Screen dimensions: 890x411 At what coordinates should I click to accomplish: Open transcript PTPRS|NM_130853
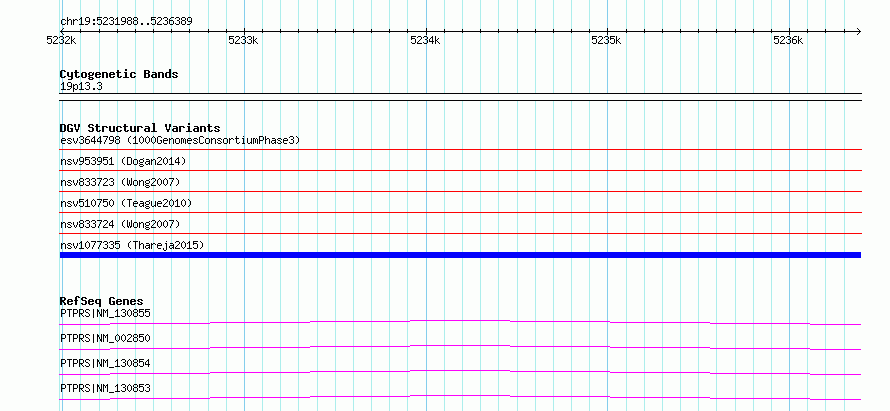pyautogui.click(x=105, y=388)
